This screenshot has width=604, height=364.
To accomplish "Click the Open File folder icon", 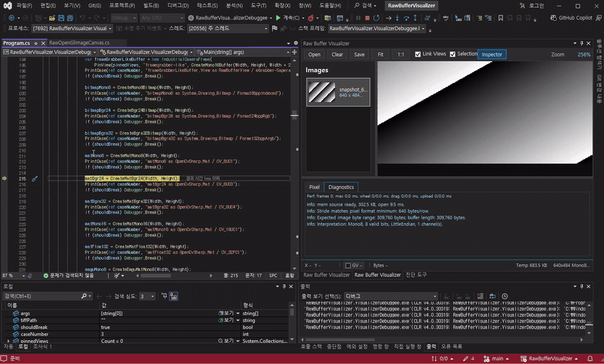I will (x=52, y=18).
